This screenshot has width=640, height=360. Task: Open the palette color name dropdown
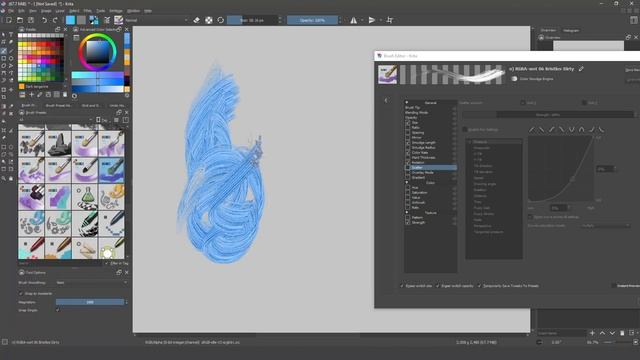pyautogui.click(x=43, y=87)
